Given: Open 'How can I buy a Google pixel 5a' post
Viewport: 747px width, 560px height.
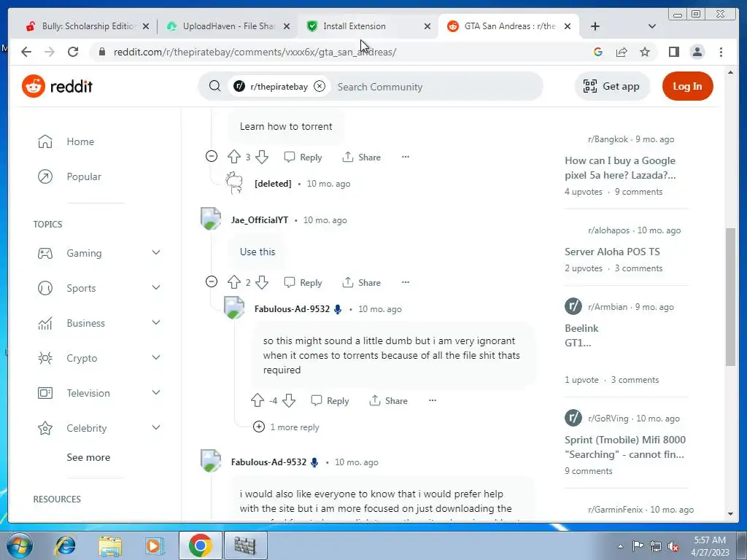Looking at the screenshot, I should (620, 168).
